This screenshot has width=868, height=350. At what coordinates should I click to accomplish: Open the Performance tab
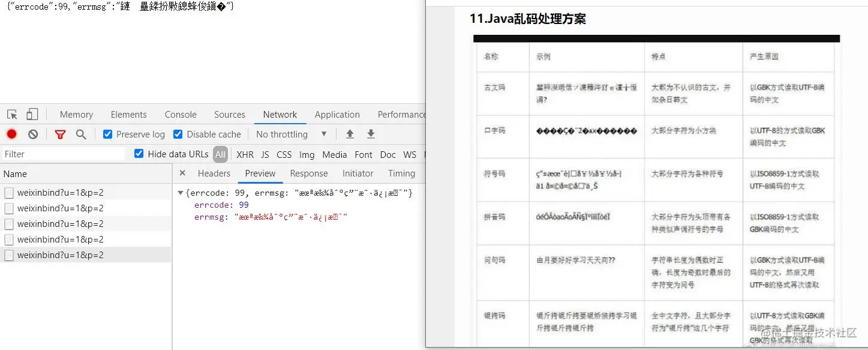(401, 114)
